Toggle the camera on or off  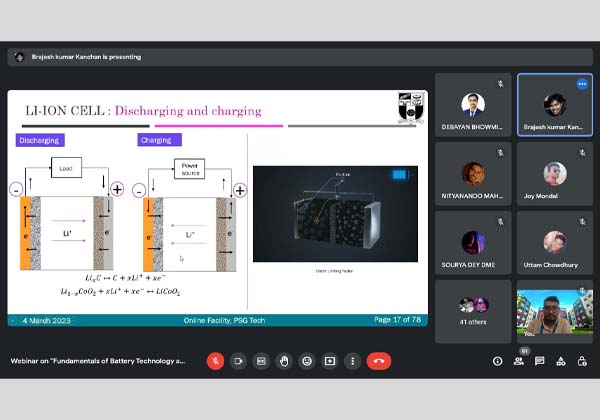(238, 360)
